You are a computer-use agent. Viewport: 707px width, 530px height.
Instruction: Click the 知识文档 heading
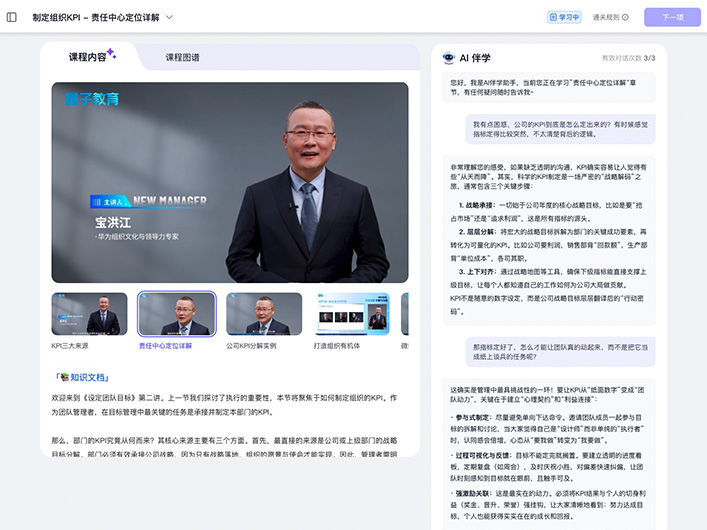click(82, 377)
